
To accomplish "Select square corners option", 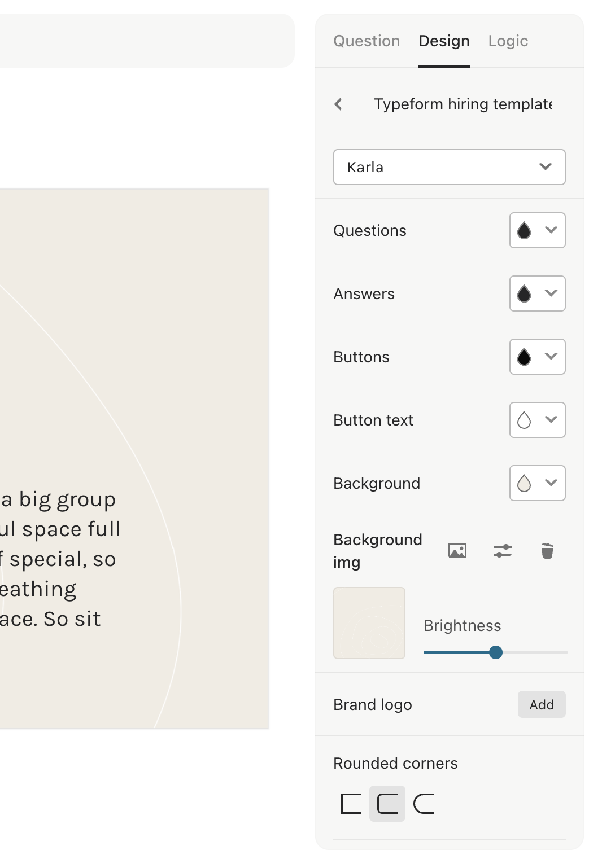I will click(x=351, y=804).
